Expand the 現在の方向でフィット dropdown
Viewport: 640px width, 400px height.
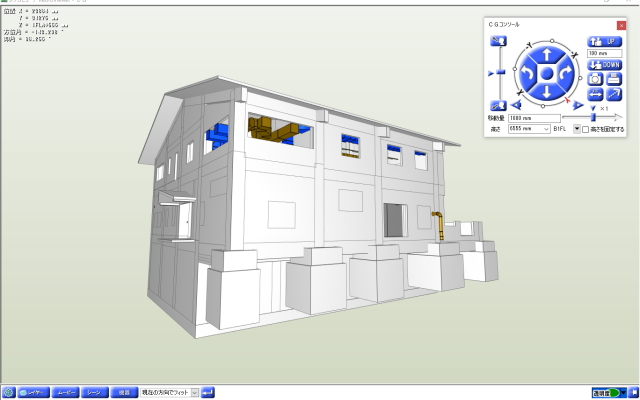tap(195, 392)
